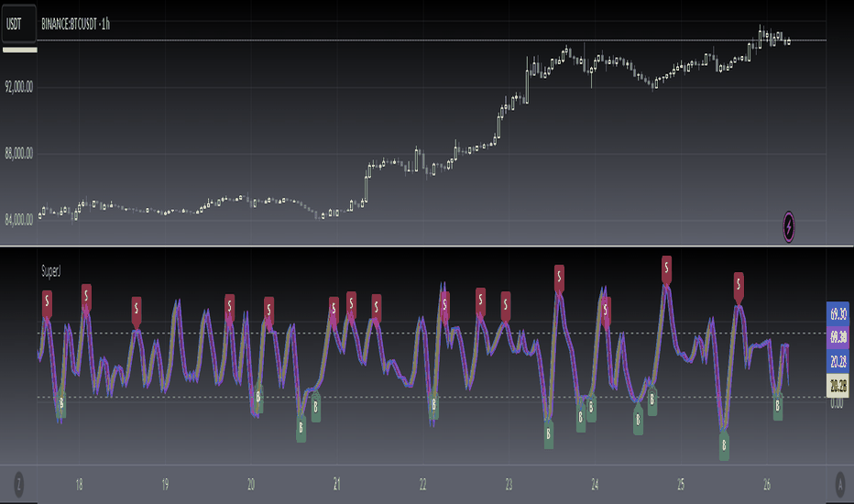Viewport: 854px width, 504px height.
Task: Click date label 26 on time axis
Action: point(767,485)
